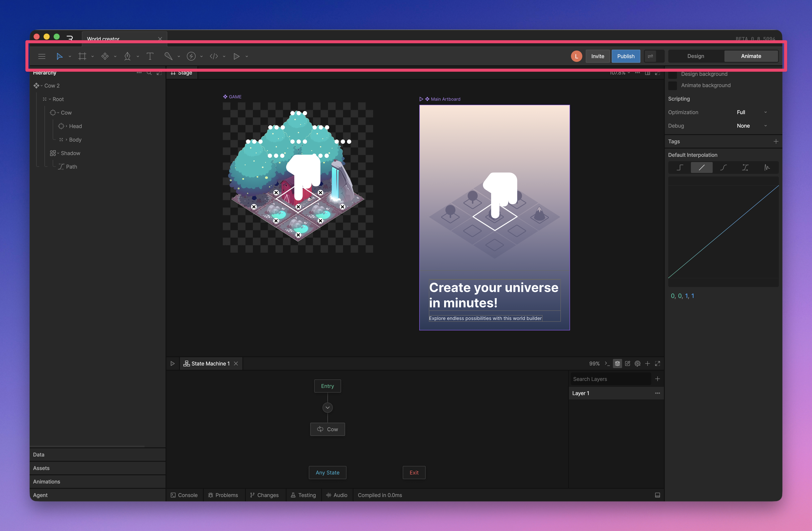Select the arrow Select tool
Image resolution: width=812 pixels, height=531 pixels.
(59, 56)
